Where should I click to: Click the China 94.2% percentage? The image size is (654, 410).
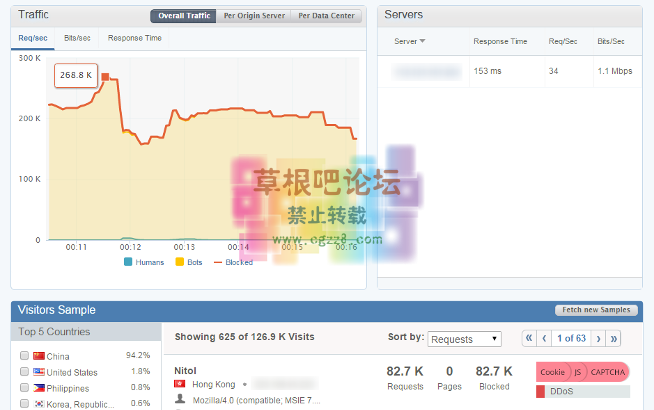[x=138, y=355]
